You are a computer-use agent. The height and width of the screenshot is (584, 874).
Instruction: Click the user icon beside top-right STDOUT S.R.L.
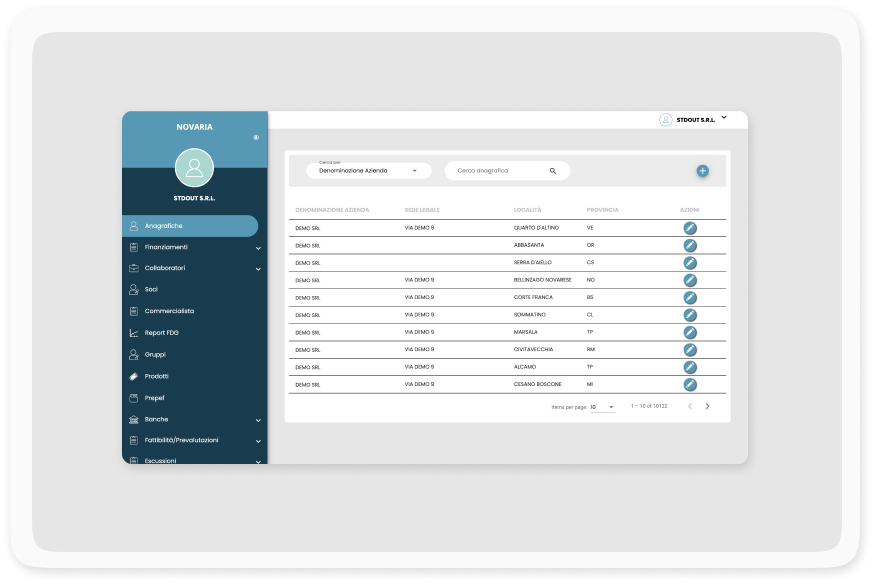665,120
